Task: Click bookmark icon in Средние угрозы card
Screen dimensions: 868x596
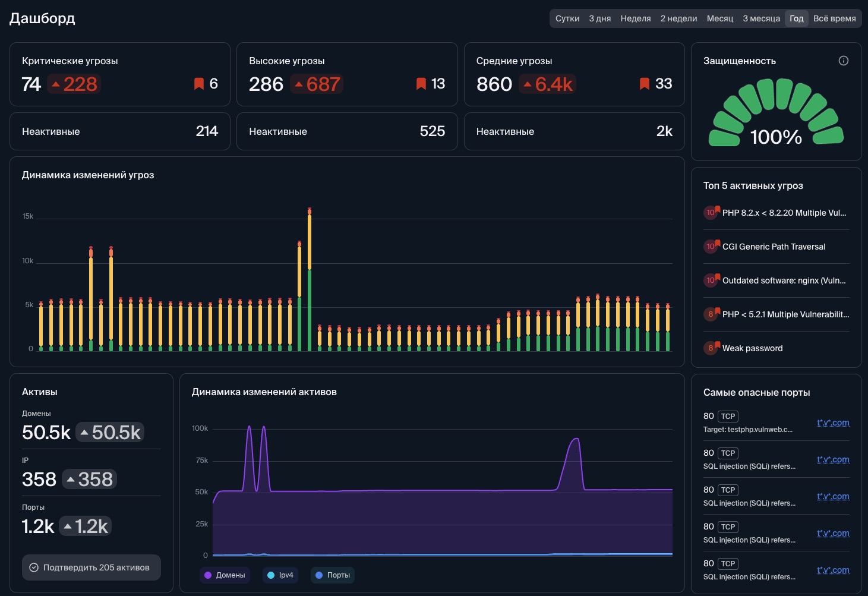Action: point(645,84)
